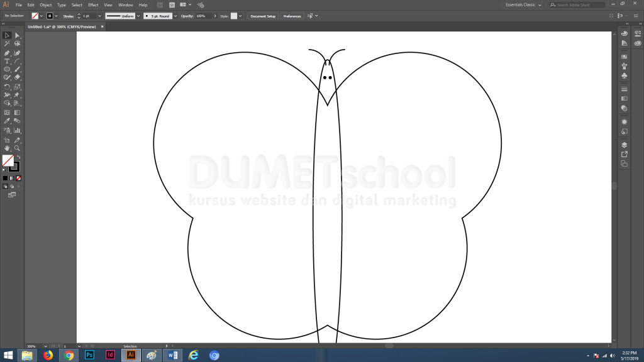This screenshot has height=362, width=644.
Task: Select the Eyedropper tool
Action: pos(7,121)
